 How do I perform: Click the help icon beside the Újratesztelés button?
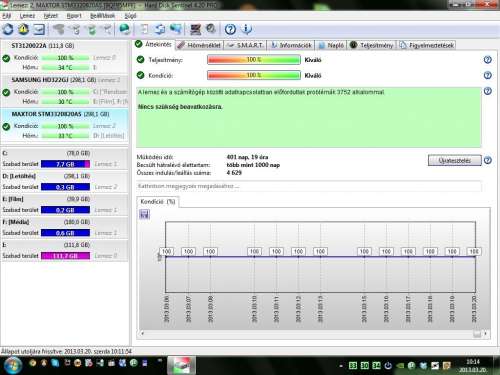[487, 160]
